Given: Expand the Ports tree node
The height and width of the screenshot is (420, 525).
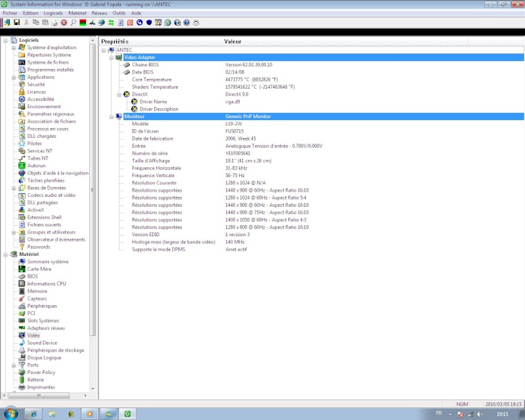Looking at the screenshot, I should tap(14, 366).
